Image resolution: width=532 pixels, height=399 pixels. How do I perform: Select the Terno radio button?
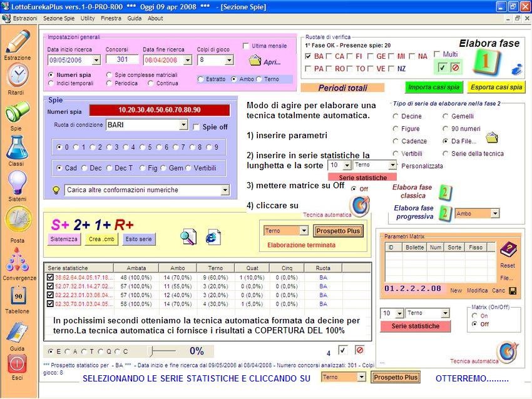pos(259,79)
